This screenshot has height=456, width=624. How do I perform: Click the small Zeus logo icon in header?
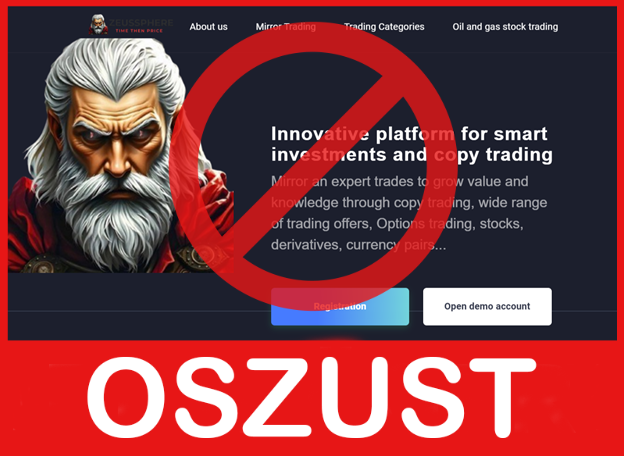[x=98, y=24]
